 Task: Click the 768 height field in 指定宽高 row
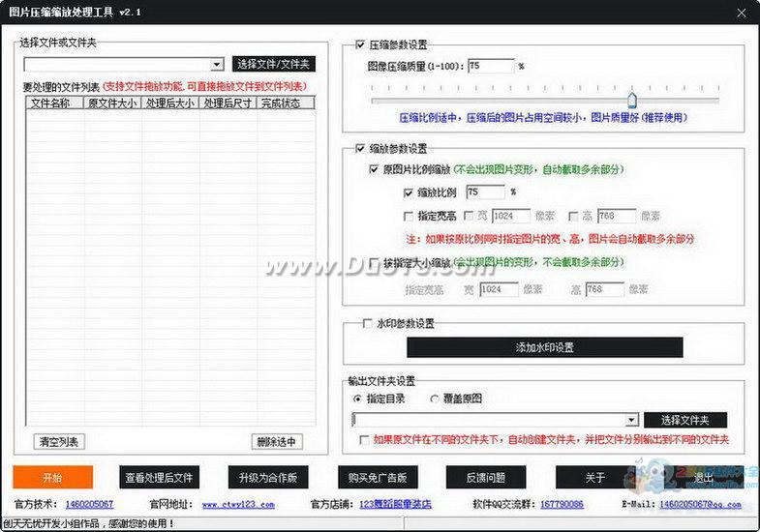pyautogui.click(x=617, y=216)
